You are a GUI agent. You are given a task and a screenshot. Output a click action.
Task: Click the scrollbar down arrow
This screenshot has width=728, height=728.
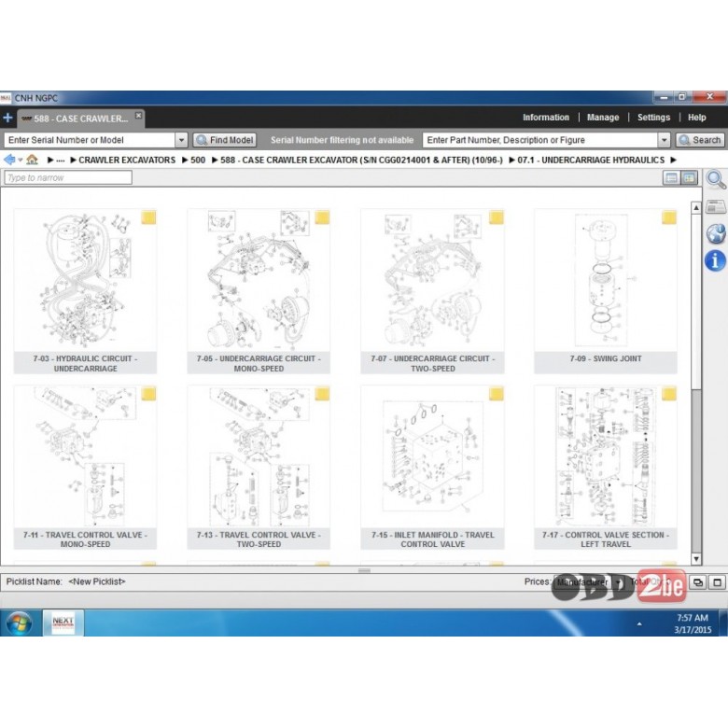[696, 559]
